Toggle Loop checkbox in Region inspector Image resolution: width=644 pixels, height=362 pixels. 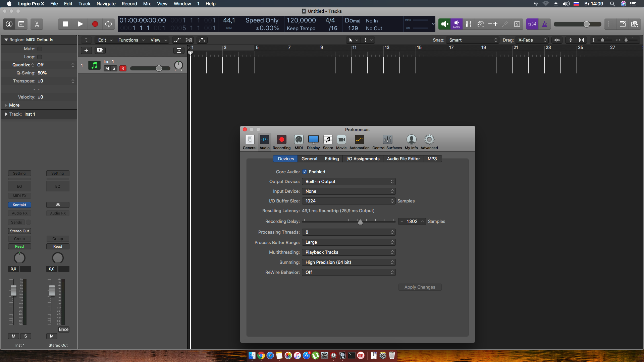coord(40,57)
